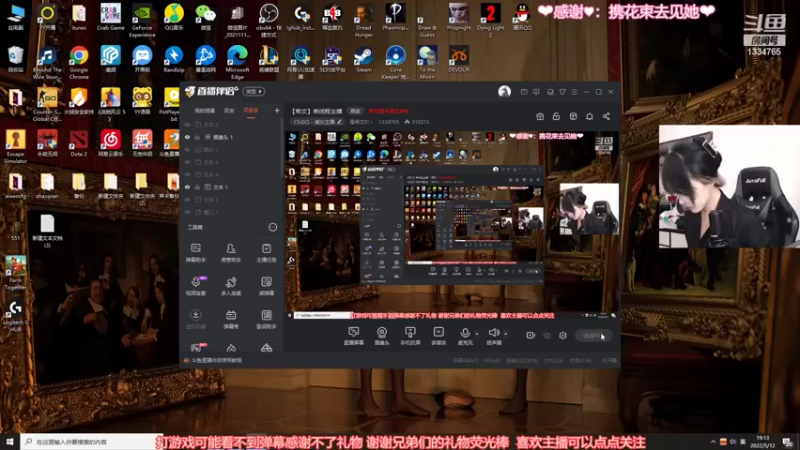Open Dota 2 desktop icon
Viewport: 800px width, 450px height.
pyautogui.click(x=79, y=143)
